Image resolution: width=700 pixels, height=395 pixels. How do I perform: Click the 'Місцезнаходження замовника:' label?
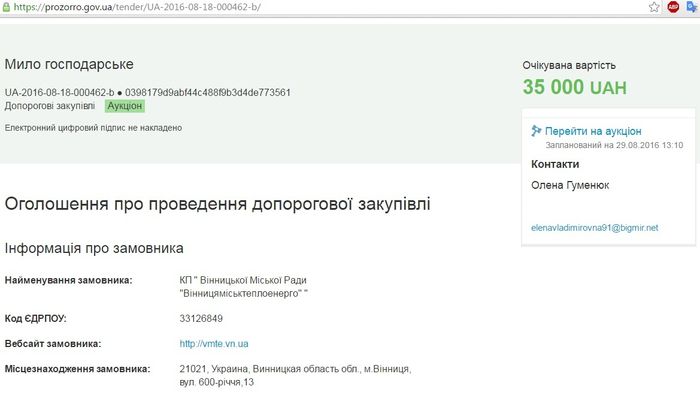pyautogui.click(x=77, y=369)
